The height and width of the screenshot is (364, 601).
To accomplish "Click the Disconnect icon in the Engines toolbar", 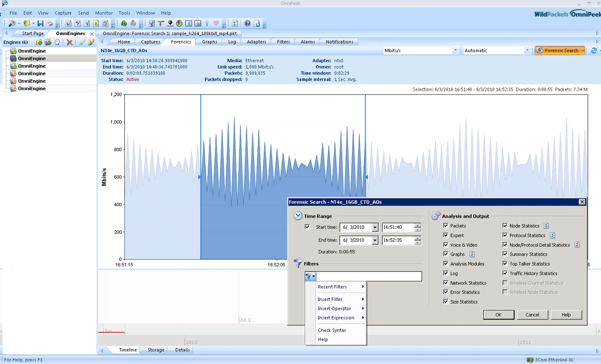I will tap(91, 42).
